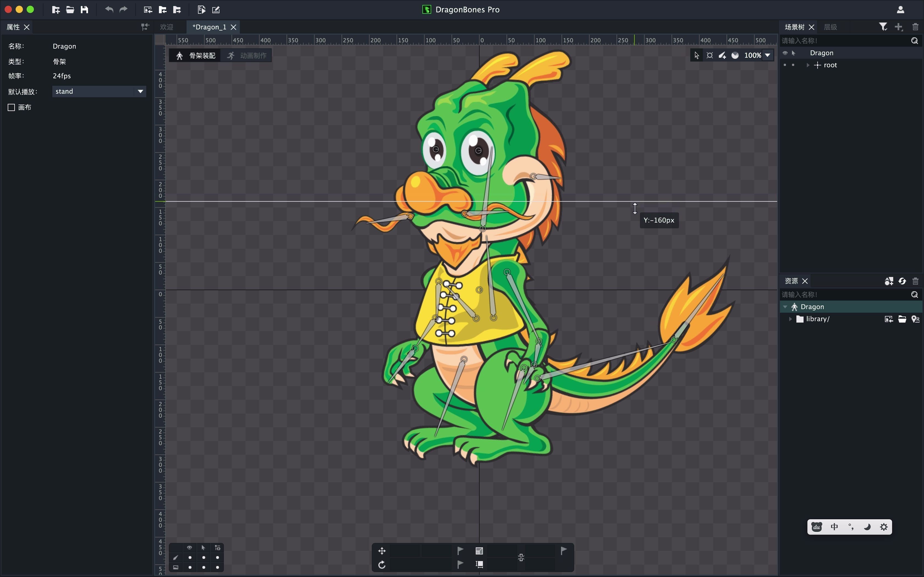Screen dimensions: 924x577
Task: Select the pose tool icon
Action: point(710,55)
